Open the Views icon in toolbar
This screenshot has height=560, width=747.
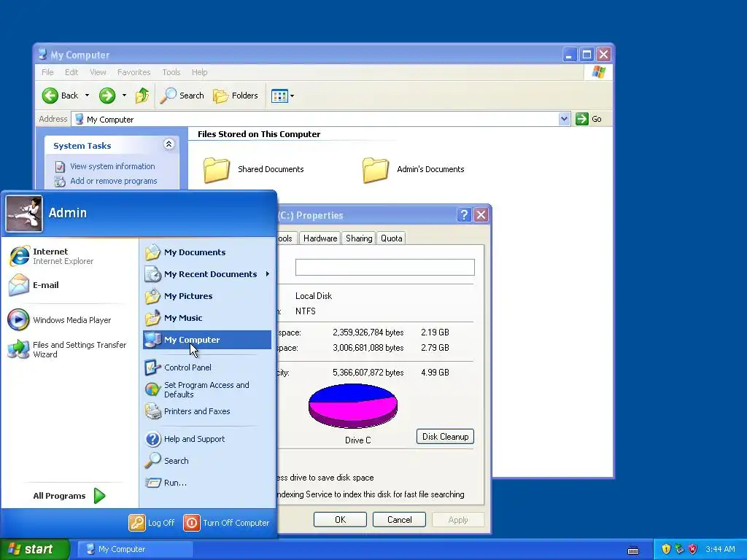click(x=279, y=96)
